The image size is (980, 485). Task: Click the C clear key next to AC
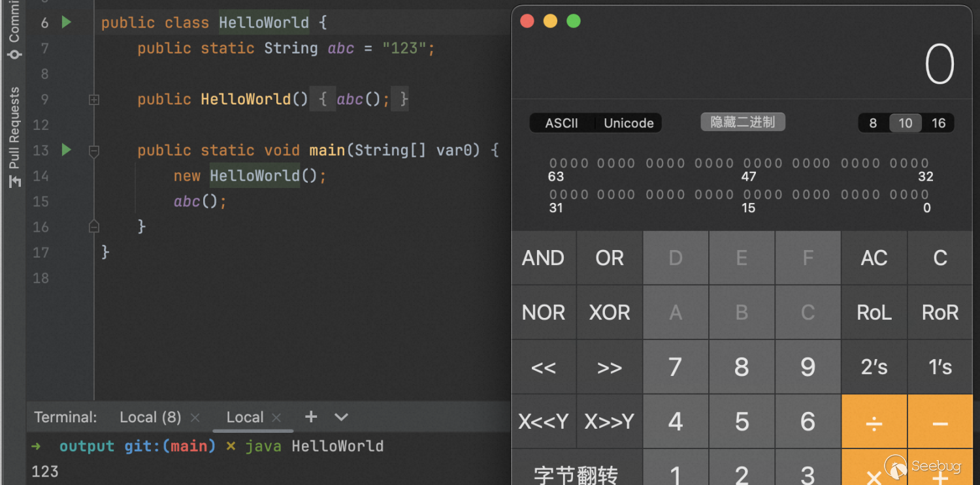940,258
